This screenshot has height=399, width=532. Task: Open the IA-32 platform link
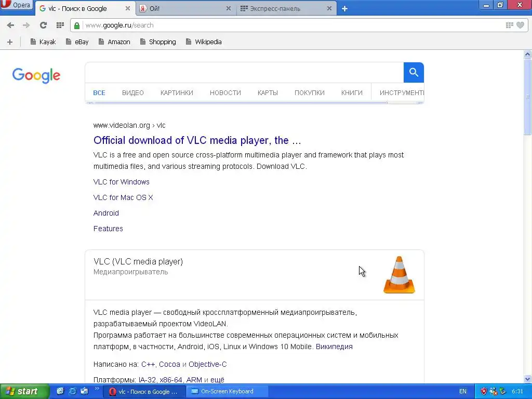147,380
